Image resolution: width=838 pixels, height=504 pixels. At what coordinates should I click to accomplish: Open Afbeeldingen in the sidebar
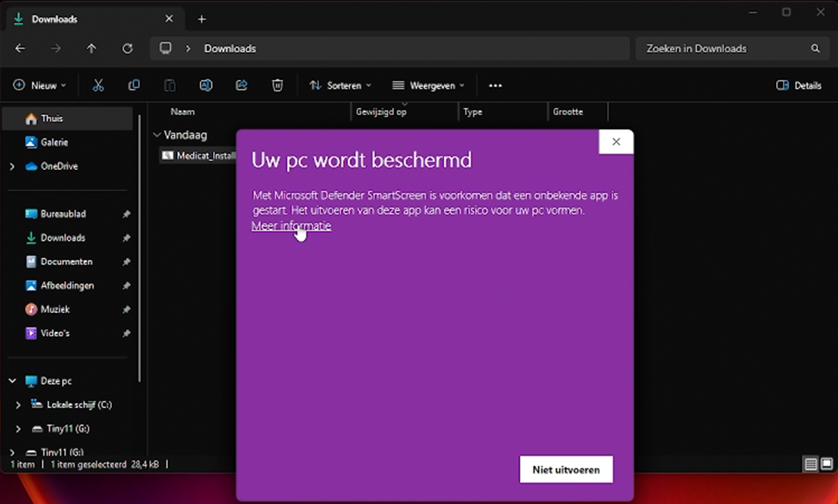click(x=67, y=285)
